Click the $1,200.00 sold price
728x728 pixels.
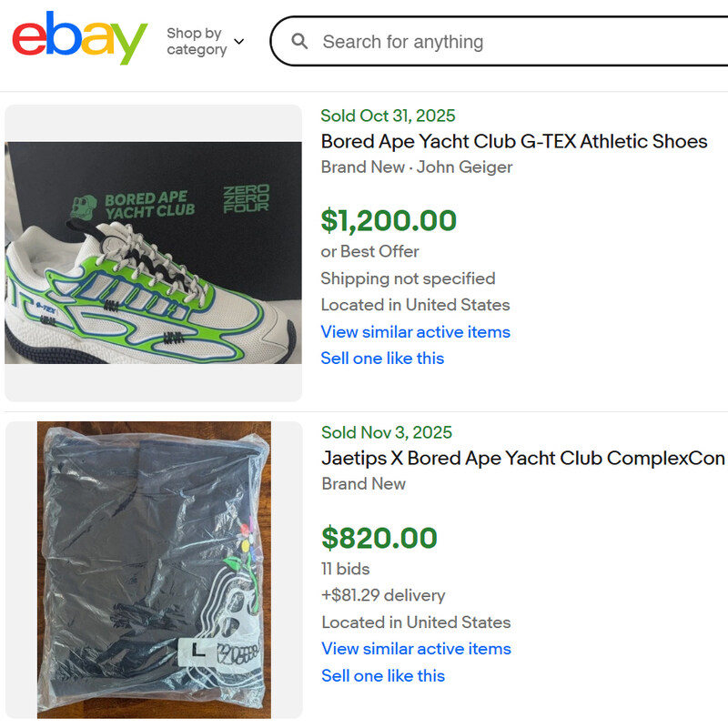(x=389, y=220)
